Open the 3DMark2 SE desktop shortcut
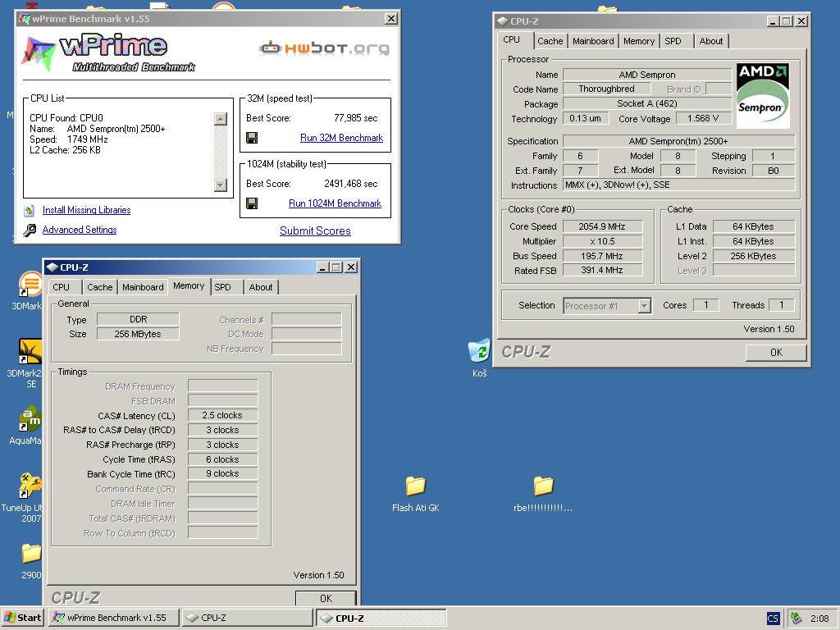Image resolution: width=840 pixels, height=630 pixels. 30,351
